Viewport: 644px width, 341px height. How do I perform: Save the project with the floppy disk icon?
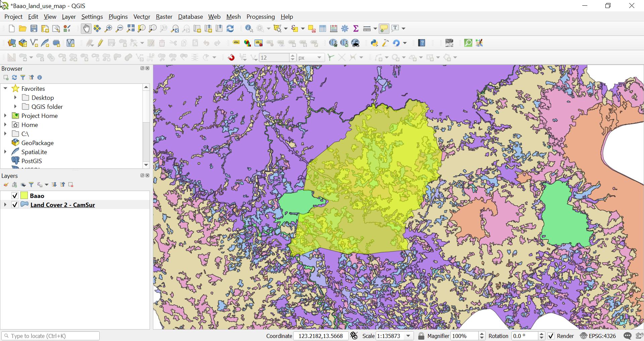tap(34, 28)
